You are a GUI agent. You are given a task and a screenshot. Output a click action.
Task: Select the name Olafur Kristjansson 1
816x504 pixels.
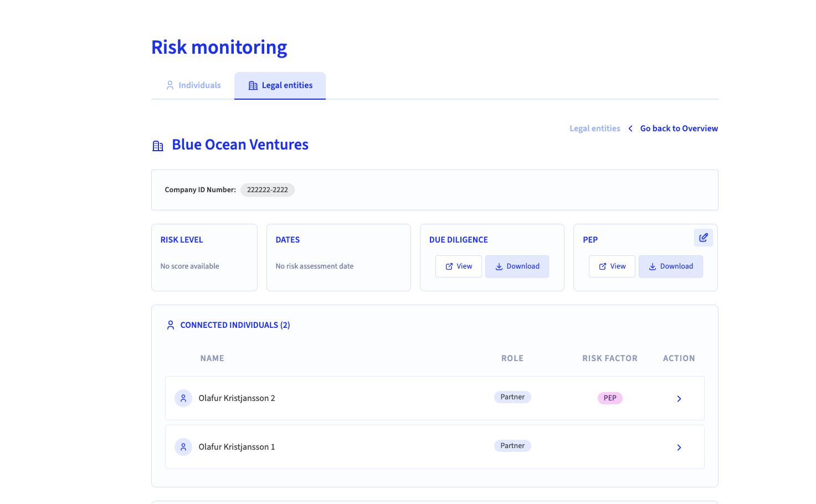(x=237, y=447)
